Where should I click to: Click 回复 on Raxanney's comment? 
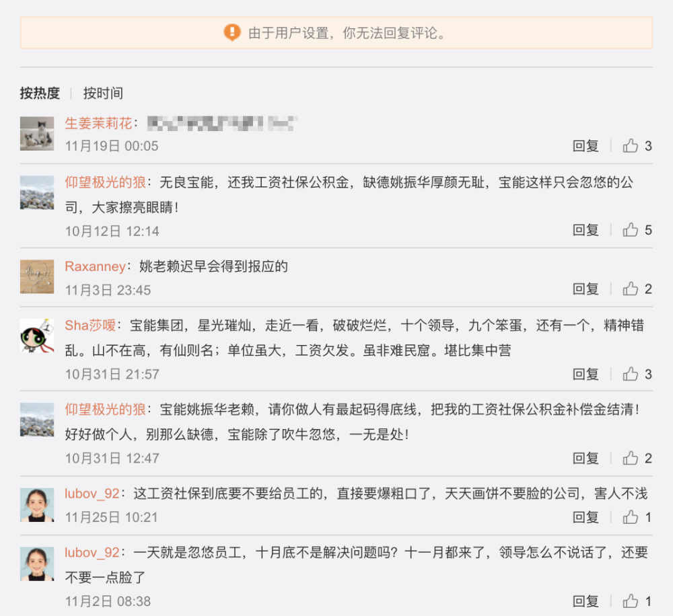(x=586, y=288)
